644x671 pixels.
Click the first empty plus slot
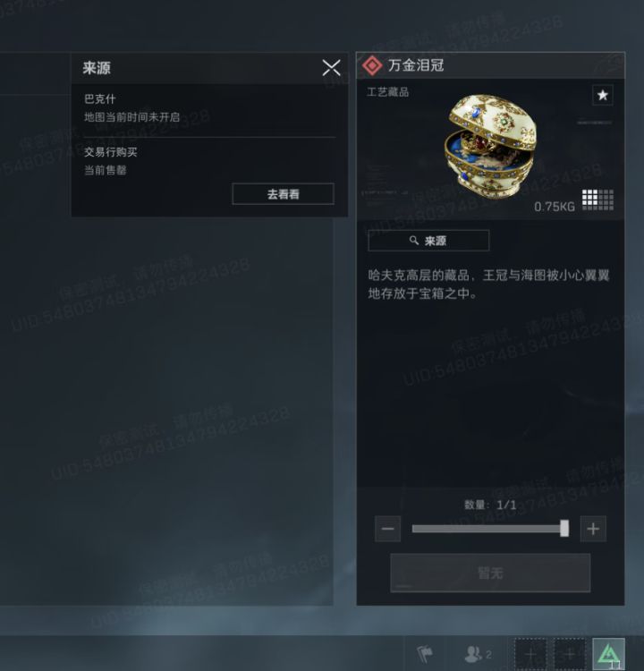(530, 654)
